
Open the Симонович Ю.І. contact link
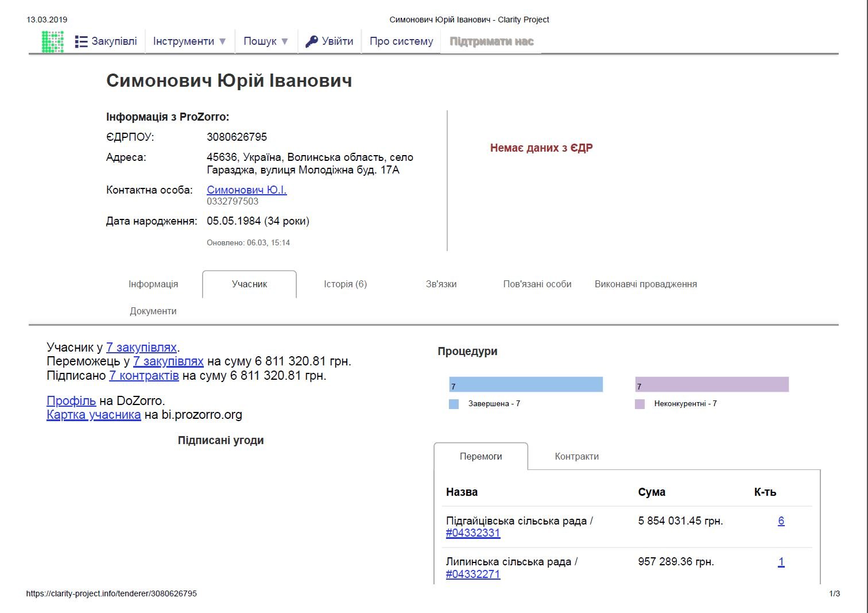point(246,190)
